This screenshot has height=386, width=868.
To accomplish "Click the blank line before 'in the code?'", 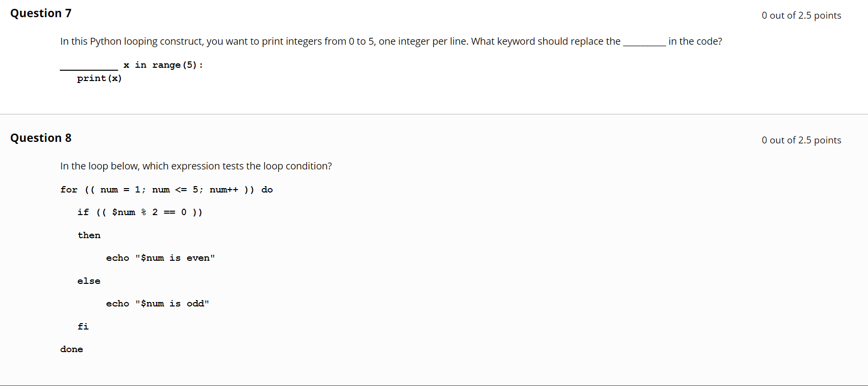I will click(644, 42).
